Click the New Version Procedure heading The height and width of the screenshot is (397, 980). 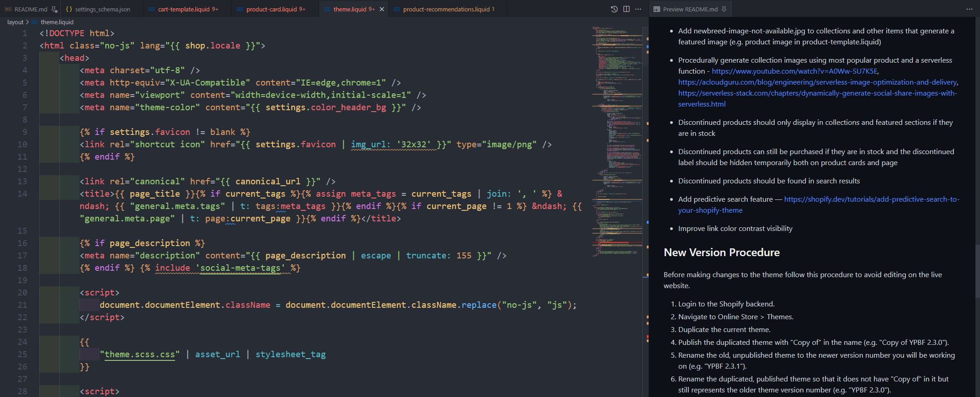[721, 252]
